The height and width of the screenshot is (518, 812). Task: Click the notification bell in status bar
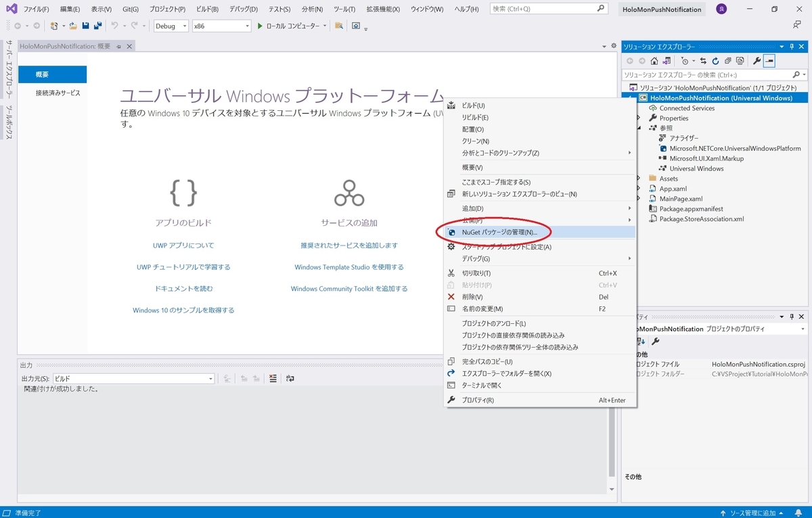(x=799, y=513)
